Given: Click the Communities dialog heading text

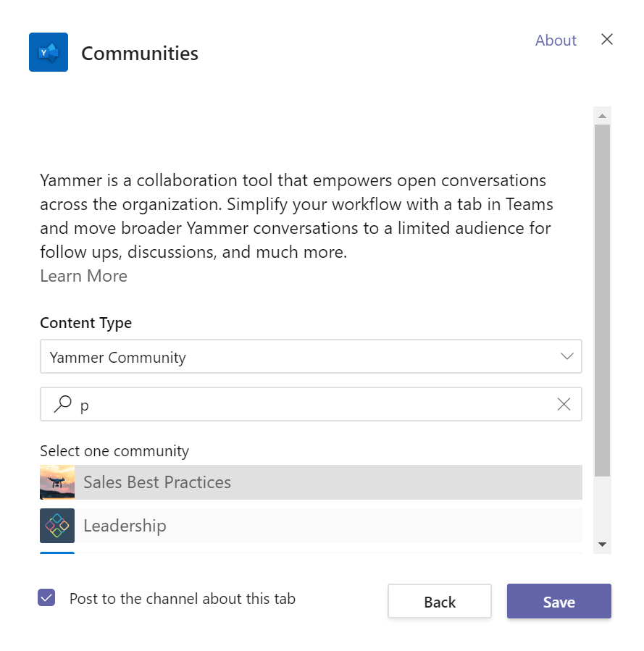Looking at the screenshot, I should [x=140, y=53].
